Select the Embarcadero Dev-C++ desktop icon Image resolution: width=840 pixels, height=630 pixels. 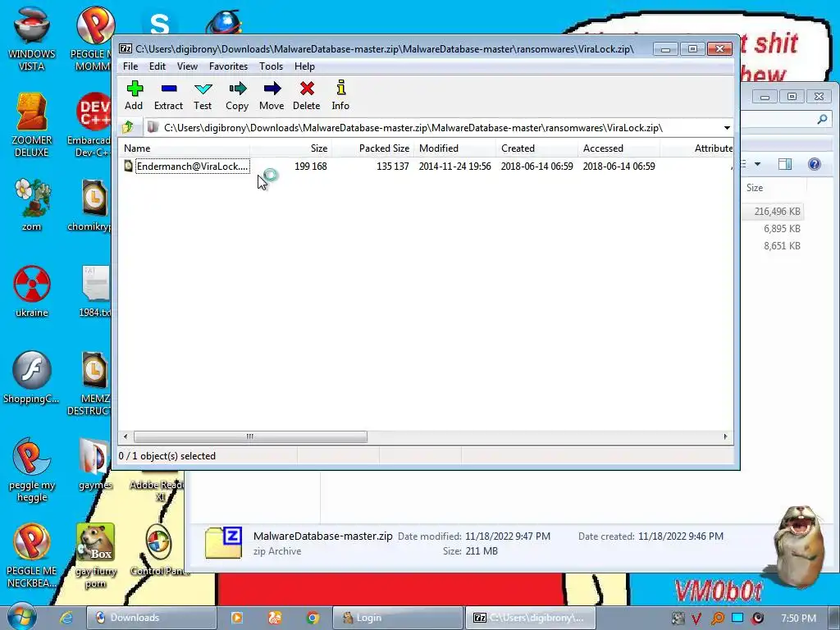(x=91, y=125)
